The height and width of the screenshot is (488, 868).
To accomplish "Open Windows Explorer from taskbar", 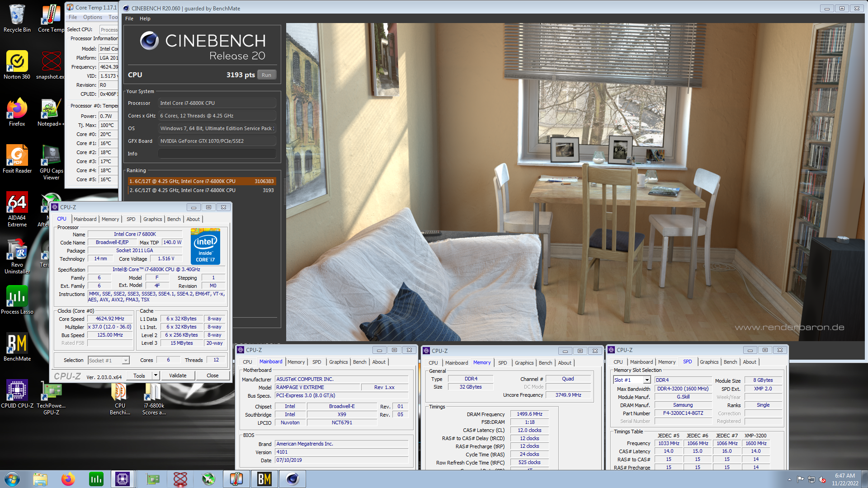I will (x=40, y=479).
